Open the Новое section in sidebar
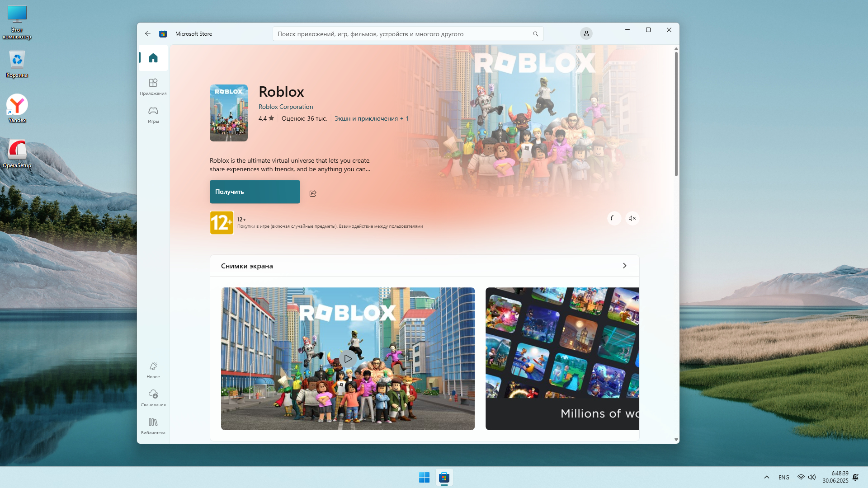The height and width of the screenshot is (488, 868). tap(153, 370)
